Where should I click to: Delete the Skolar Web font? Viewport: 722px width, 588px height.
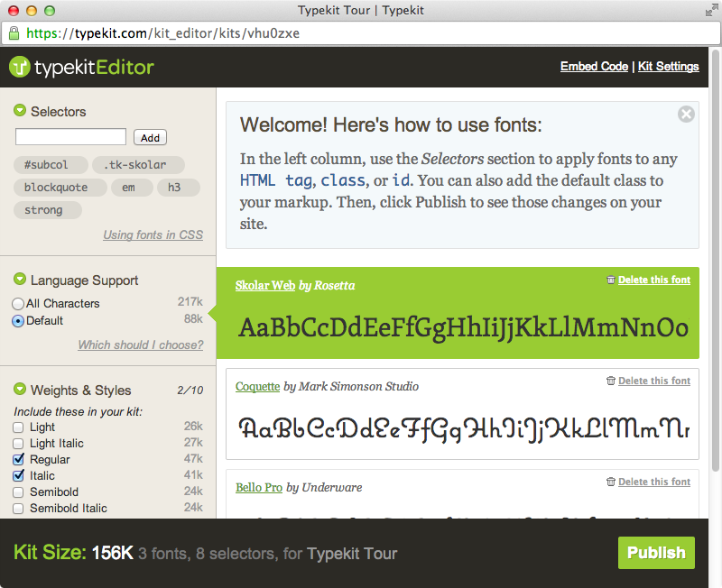(x=653, y=280)
